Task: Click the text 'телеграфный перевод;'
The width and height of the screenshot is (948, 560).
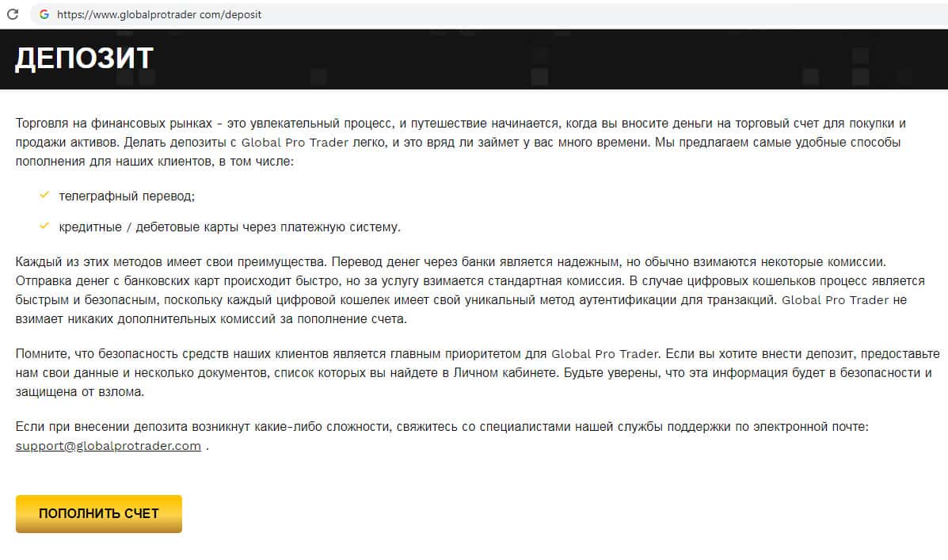Action: [127, 196]
